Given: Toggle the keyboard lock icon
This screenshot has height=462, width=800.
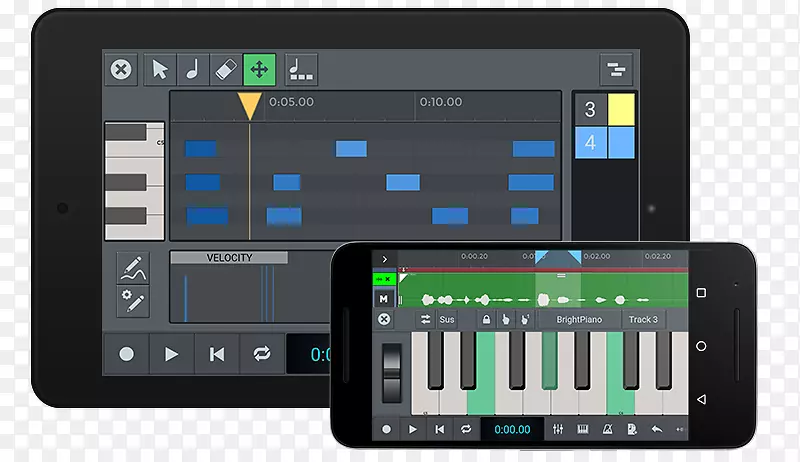Looking at the screenshot, I should (486, 320).
